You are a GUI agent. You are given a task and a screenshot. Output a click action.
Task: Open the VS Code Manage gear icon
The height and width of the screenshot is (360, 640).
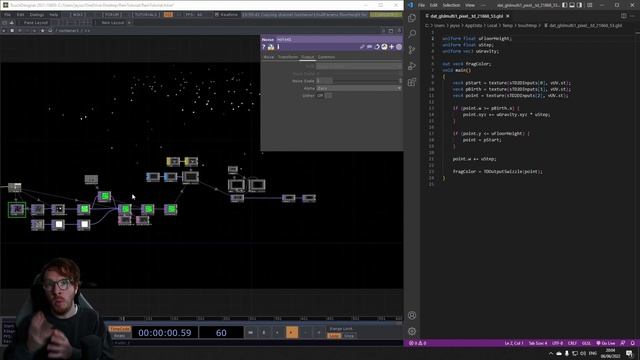coord(412,331)
